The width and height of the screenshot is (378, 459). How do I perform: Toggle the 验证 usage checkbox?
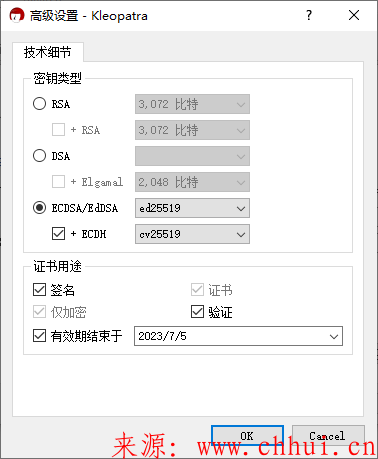coord(197,312)
